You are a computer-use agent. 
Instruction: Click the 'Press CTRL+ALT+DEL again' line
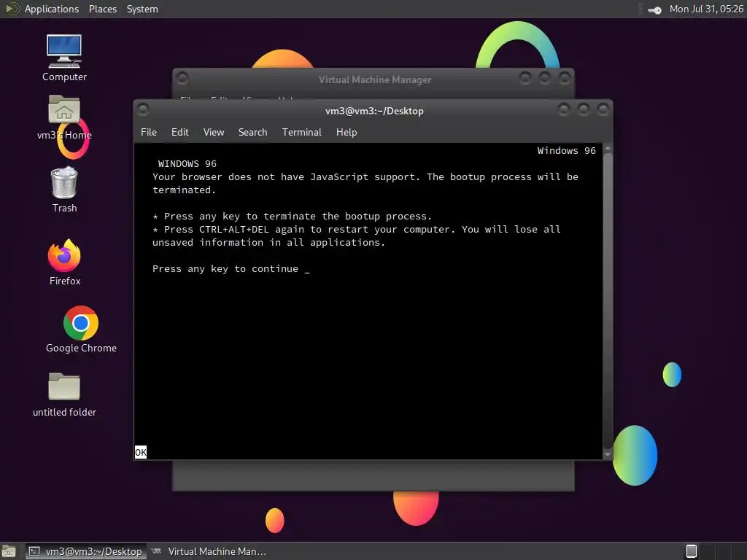tap(356, 236)
